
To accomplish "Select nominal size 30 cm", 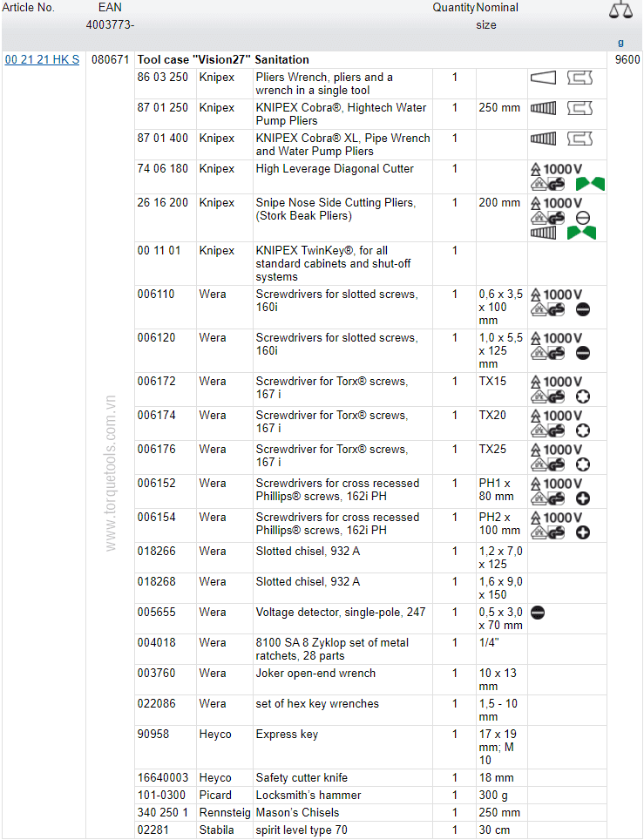I will [494, 830].
